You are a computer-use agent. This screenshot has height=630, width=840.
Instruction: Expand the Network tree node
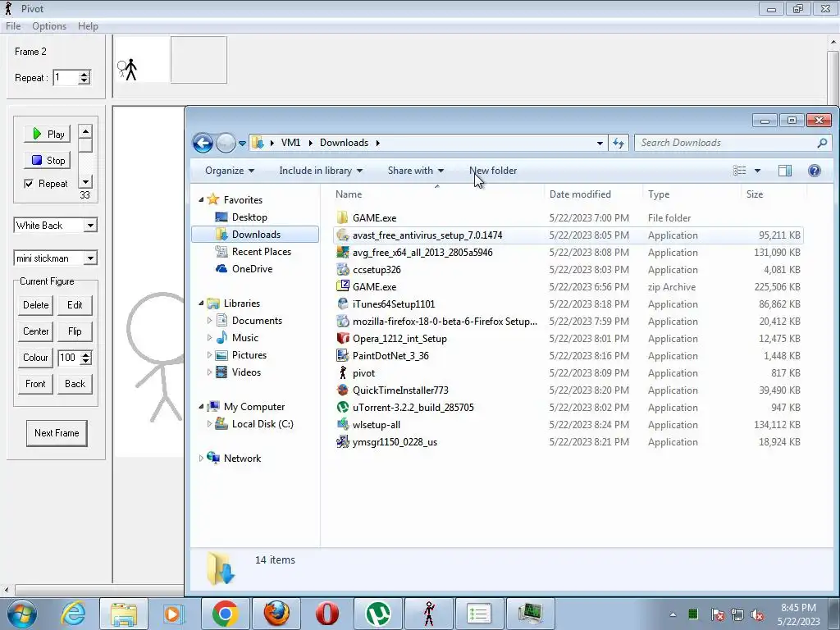(202, 458)
